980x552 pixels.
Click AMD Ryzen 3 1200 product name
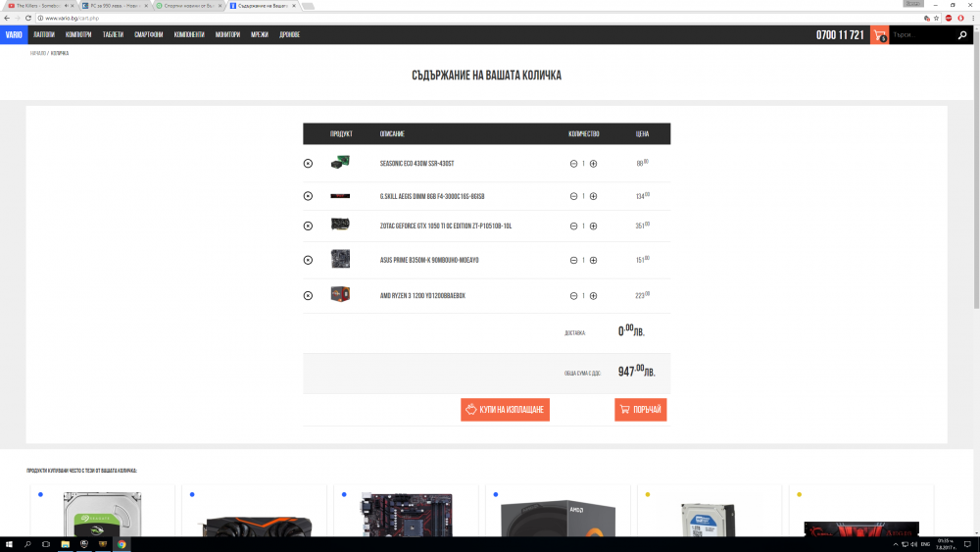point(422,296)
